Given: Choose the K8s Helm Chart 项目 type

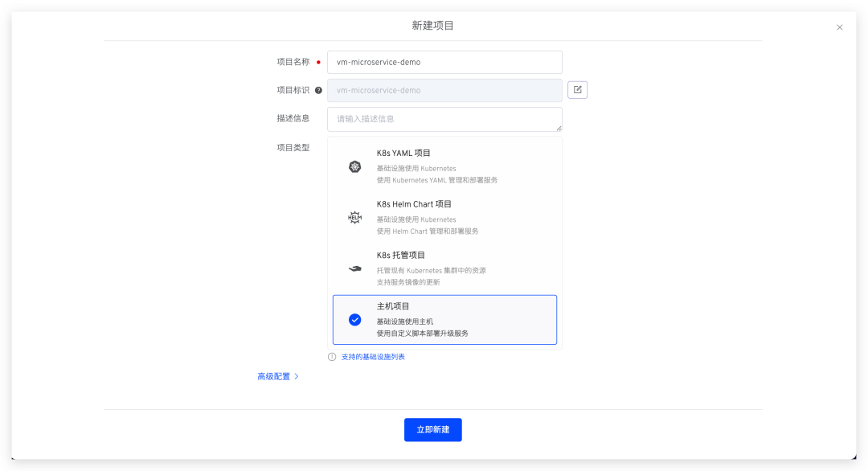Looking at the screenshot, I should click(x=444, y=218).
